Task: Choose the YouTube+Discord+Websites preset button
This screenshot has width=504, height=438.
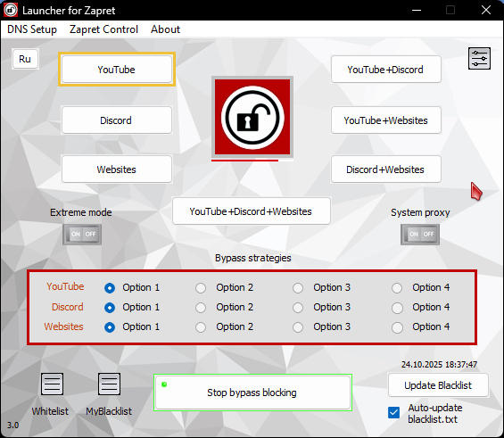Action: [x=252, y=211]
